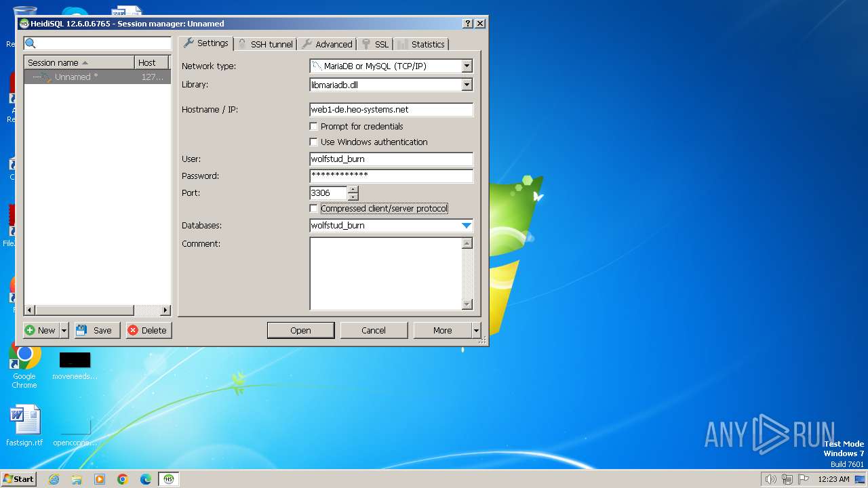
Task: Select the Unnamed session entry
Action: click(x=97, y=77)
